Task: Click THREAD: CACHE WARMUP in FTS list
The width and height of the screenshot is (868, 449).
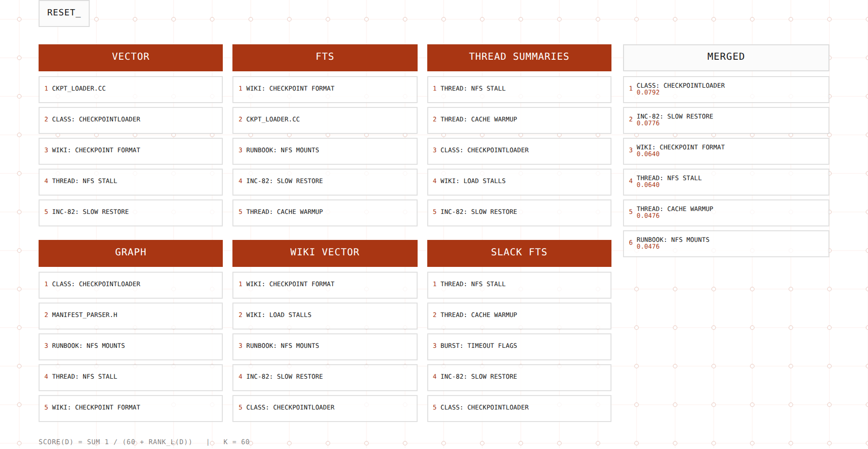Action: (325, 213)
